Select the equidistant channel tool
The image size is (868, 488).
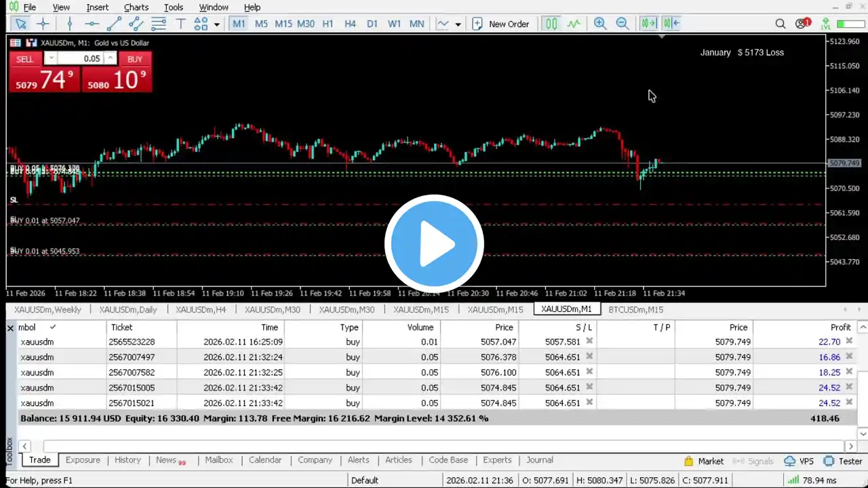pyautogui.click(x=136, y=24)
